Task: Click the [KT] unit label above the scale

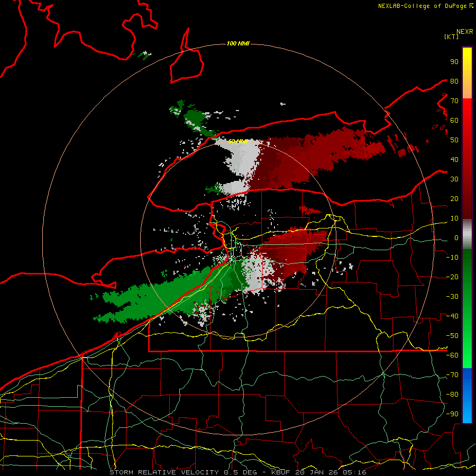Action: click(452, 36)
